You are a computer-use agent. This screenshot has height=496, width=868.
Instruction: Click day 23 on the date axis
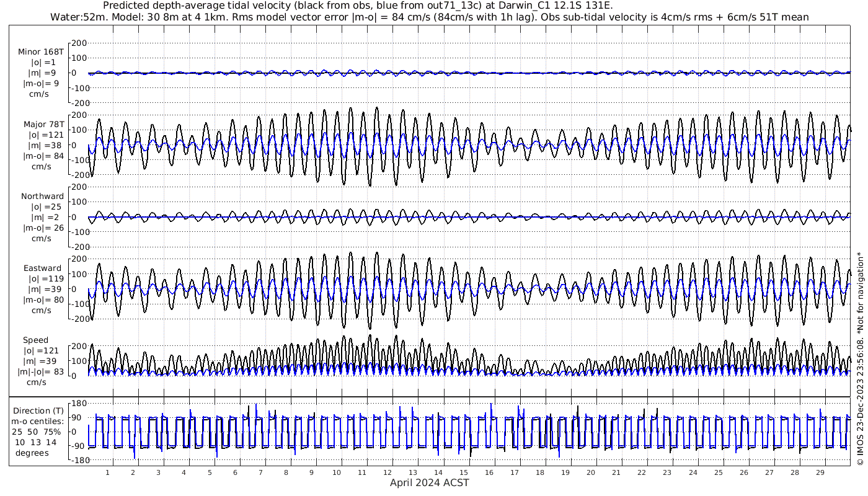pyautogui.click(x=667, y=472)
